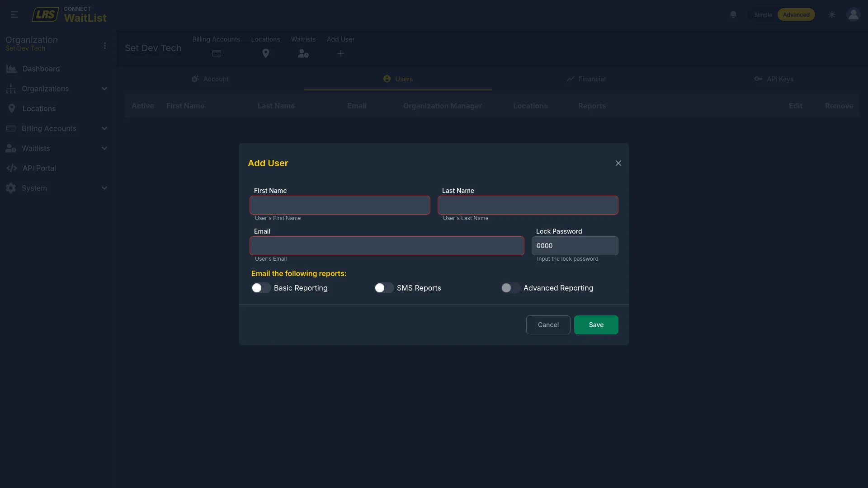Expand the Waitlists sidebar chevron

pyautogui.click(x=104, y=148)
